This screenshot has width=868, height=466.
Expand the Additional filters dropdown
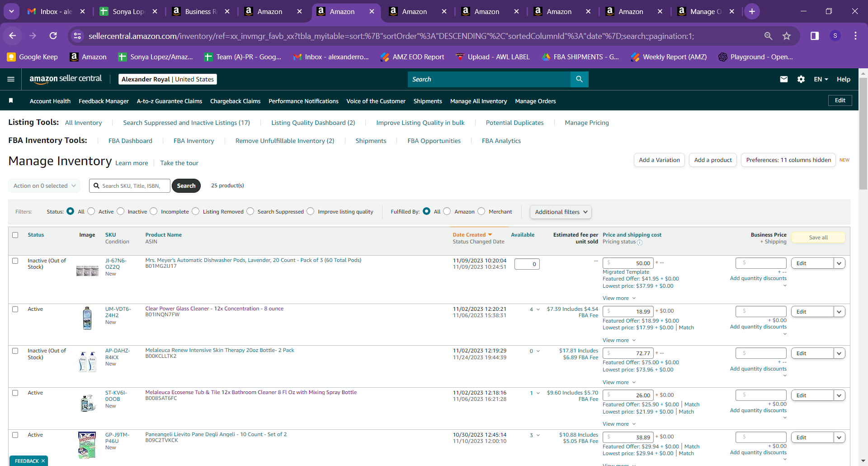tap(561, 212)
